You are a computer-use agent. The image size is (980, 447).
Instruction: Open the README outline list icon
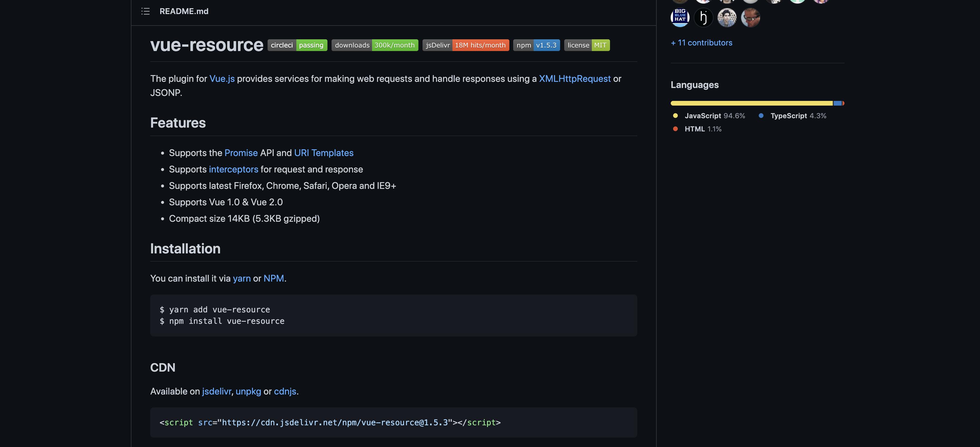[145, 11]
